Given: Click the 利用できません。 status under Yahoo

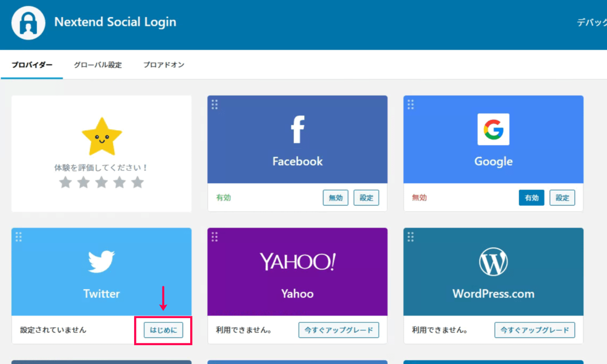Looking at the screenshot, I should coord(244,330).
